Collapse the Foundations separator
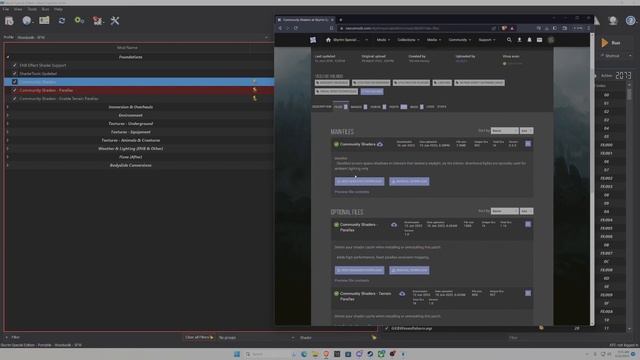The height and width of the screenshot is (360, 640). coord(8,57)
